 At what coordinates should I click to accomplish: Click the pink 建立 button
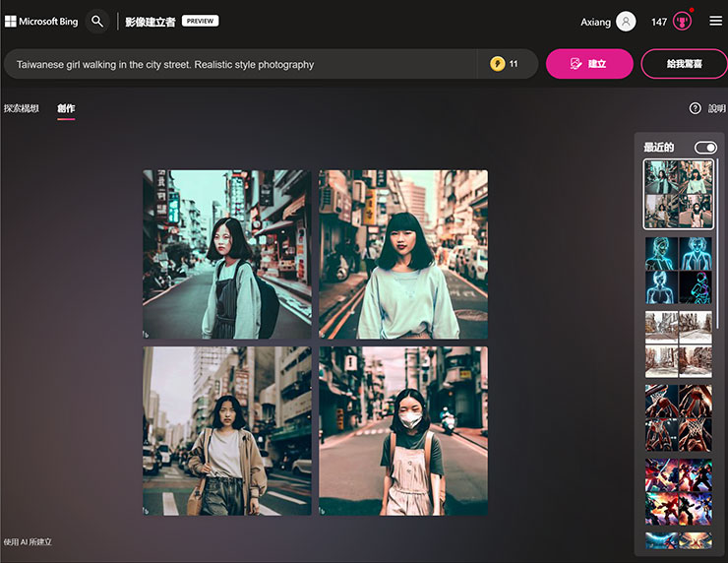pos(589,64)
